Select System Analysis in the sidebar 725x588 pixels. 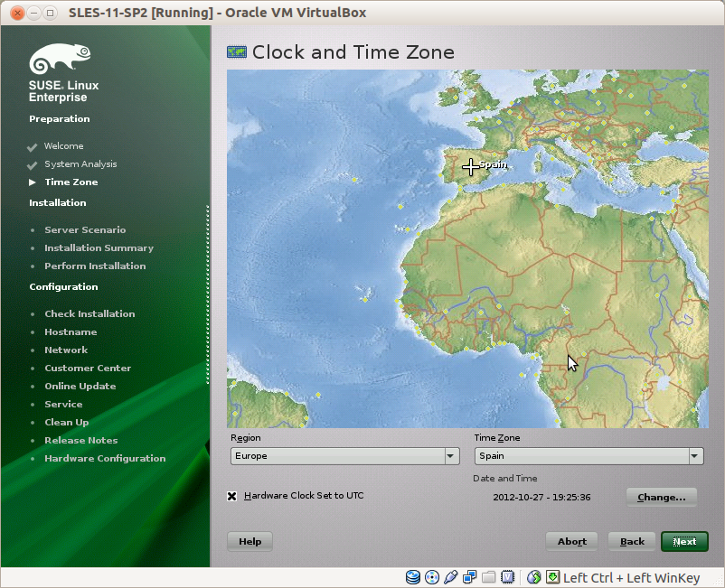[80, 164]
